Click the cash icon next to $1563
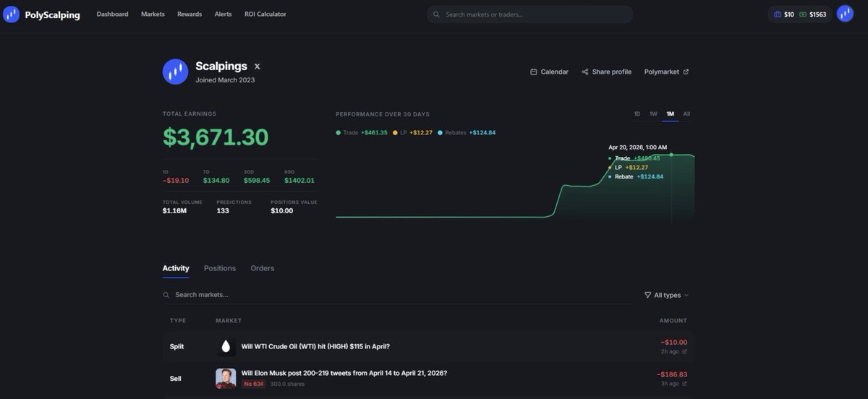 (803, 14)
